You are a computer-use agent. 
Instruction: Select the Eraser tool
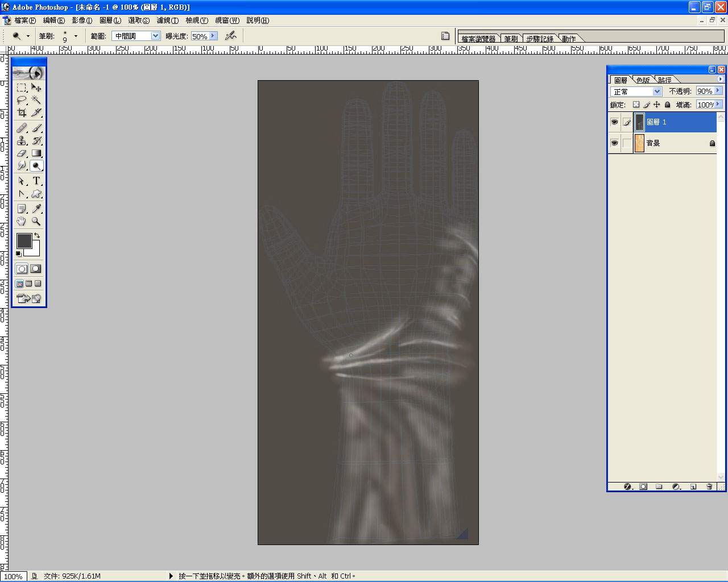pos(22,153)
